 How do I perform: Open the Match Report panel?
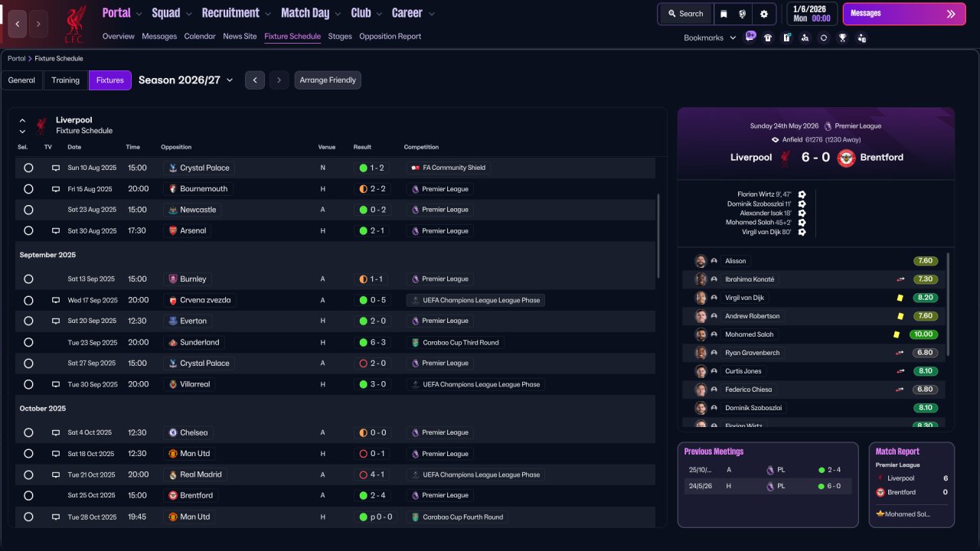pos(912,484)
